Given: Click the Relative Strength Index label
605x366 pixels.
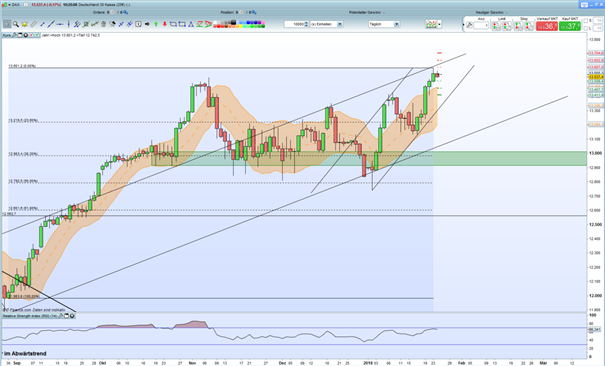Looking at the screenshot, I should (30, 316).
